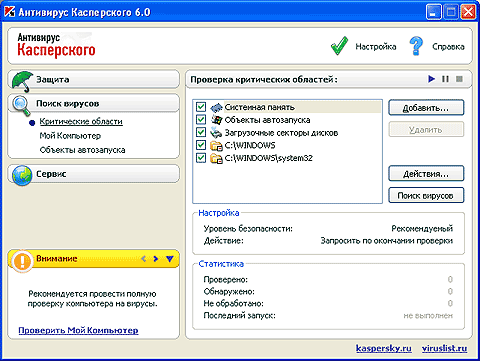
Task: Click the orange exclamation Внимание icon
Action: point(22,260)
